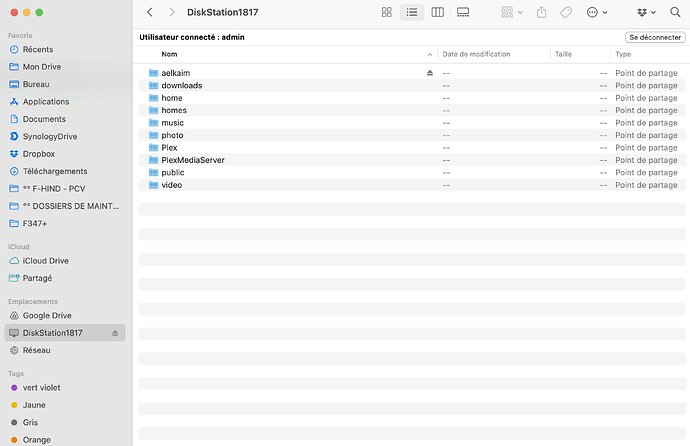
Task: Click the Point de partage type of music
Action: [x=646, y=123]
